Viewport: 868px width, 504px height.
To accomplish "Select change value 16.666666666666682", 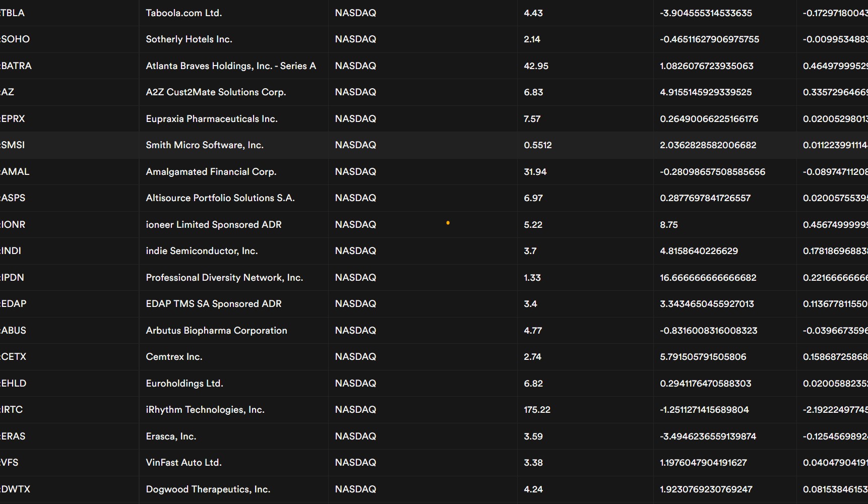I will coord(708,278).
